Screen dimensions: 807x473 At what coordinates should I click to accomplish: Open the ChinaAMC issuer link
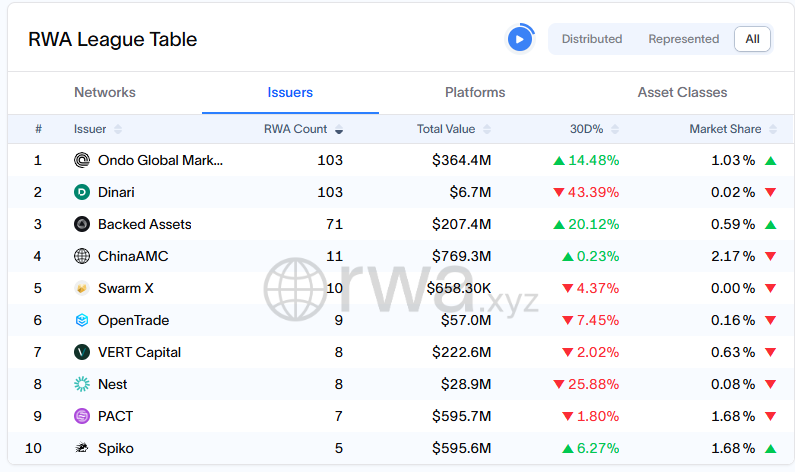click(x=133, y=256)
